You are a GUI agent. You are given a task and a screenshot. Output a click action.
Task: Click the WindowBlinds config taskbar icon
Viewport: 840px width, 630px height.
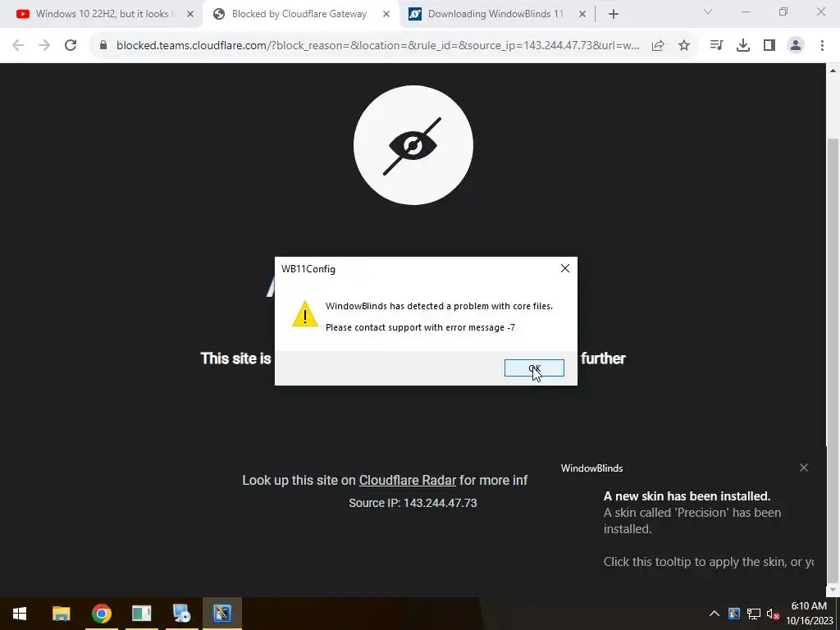click(221, 614)
